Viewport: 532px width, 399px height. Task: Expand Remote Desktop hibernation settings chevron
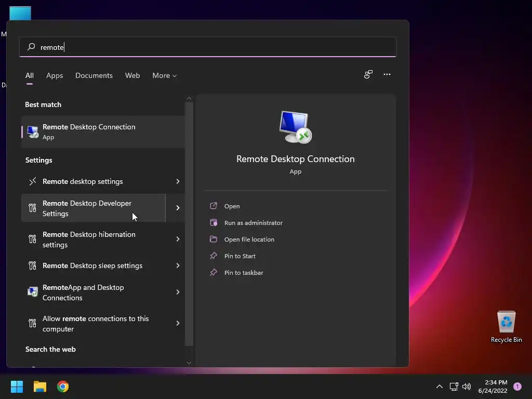click(x=178, y=239)
